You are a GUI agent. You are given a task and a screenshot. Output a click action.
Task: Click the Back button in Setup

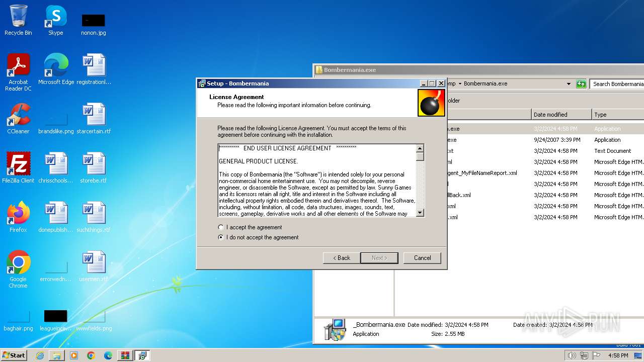coord(341,258)
